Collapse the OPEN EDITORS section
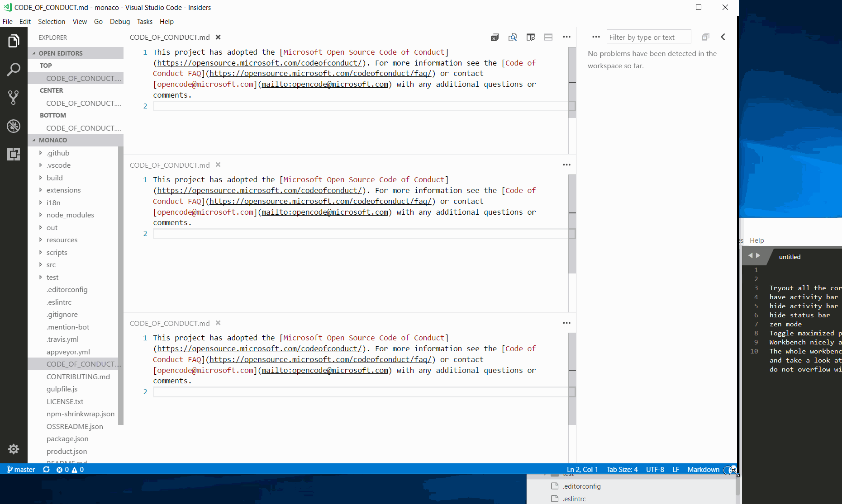 click(76, 53)
